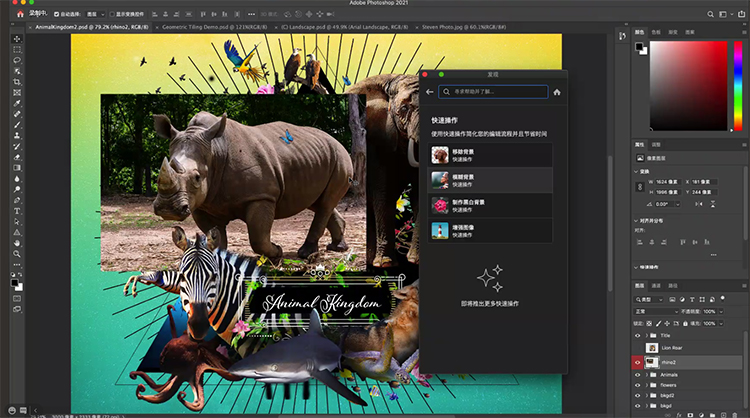Image resolution: width=750 pixels, height=418 pixels.
Task: Select the Zoom tool
Action: [17, 254]
